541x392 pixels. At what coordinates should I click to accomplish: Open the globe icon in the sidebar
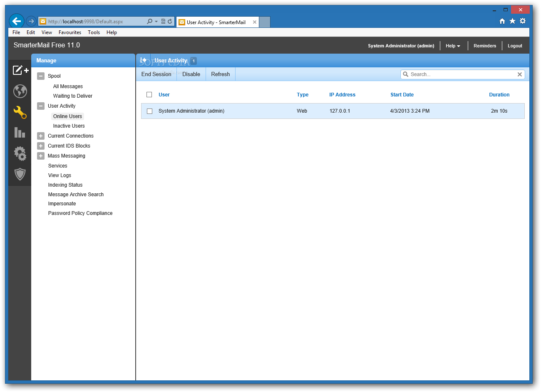(20, 91)
